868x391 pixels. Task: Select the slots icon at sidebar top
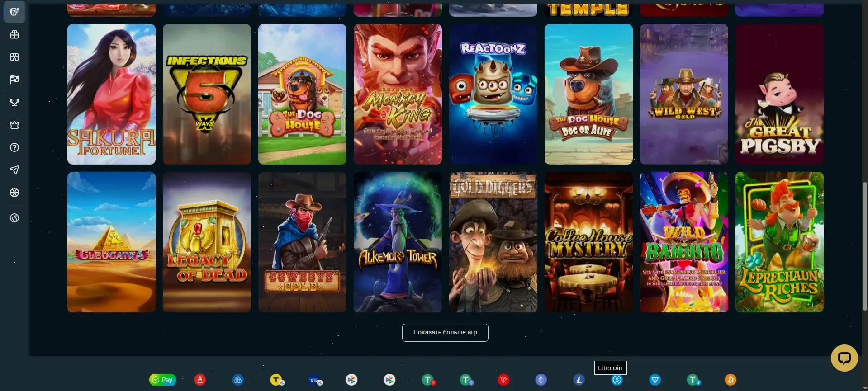tap(14, 12)
